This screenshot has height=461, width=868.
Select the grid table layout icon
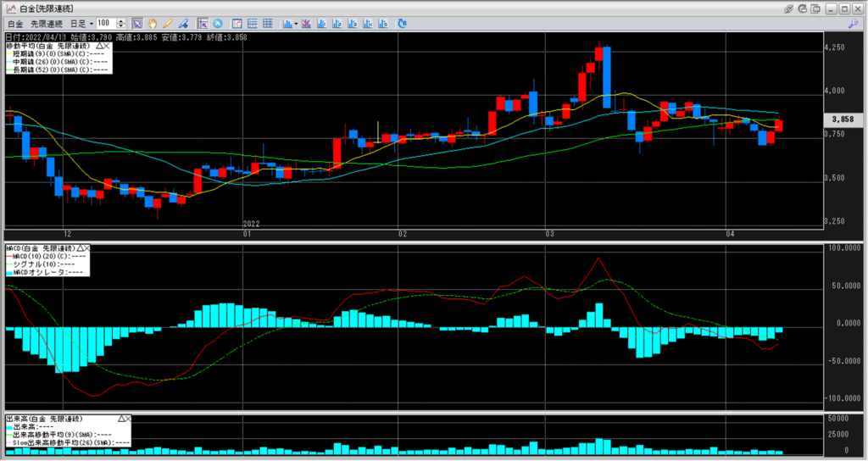coord(269,23)
